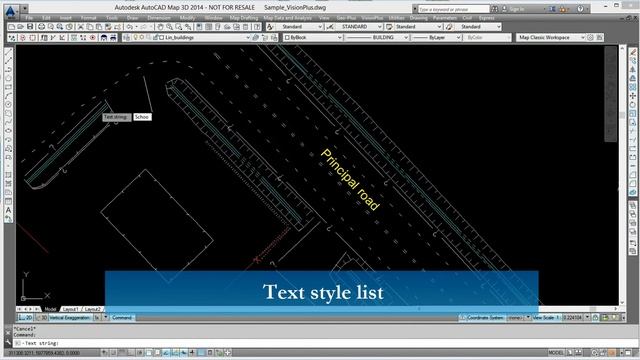
Task: Click the Copy clipboard icon
Action: click(x=89, y=27)
